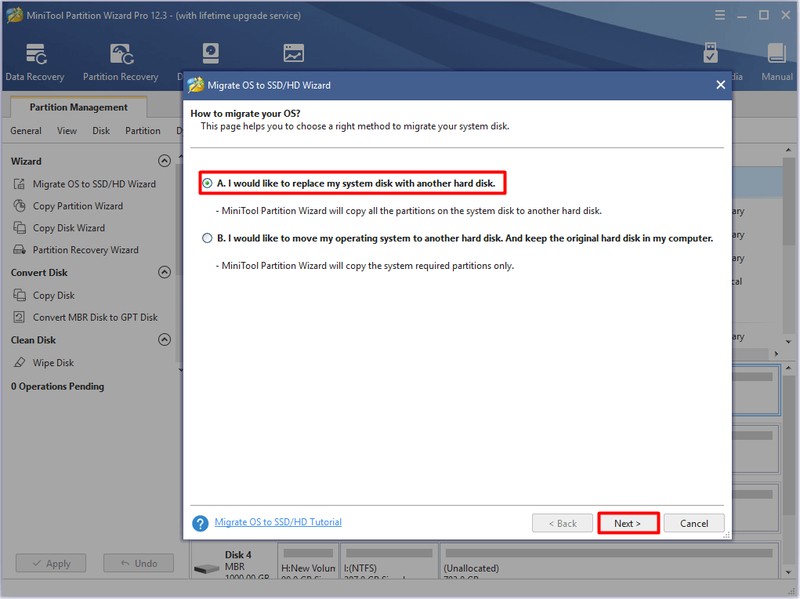Select the H:New Volume partition block
The image size is (800, 599).
[x=308, y=561]
